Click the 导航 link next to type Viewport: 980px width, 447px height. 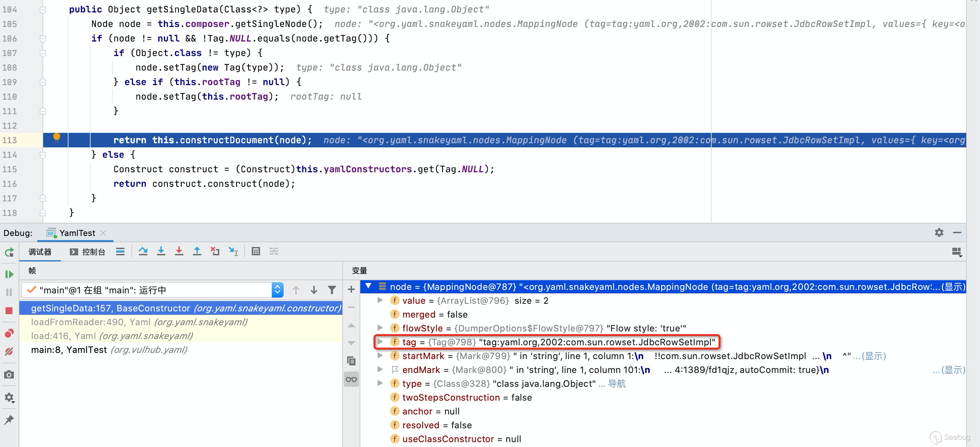tap(616, 384)
